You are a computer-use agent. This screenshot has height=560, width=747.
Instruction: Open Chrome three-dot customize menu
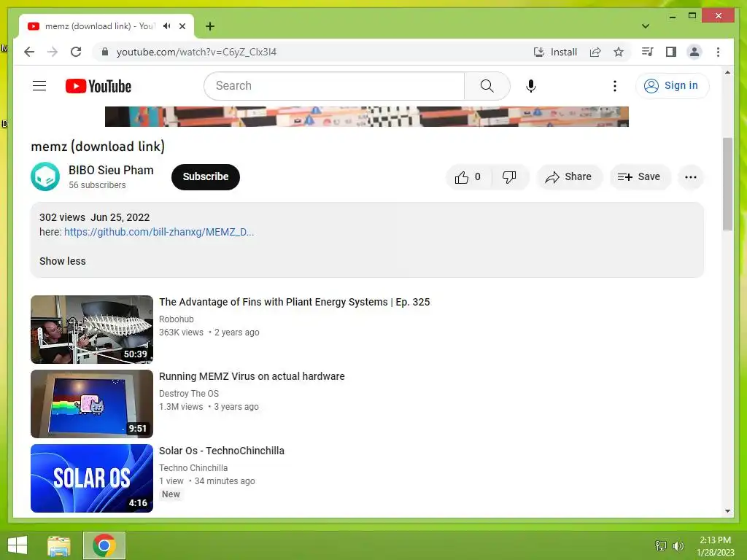point(718,52)
